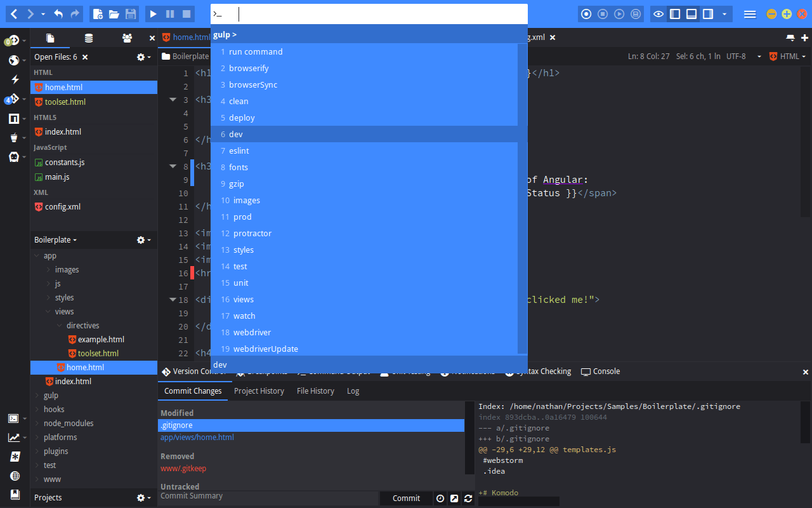Open navigation history dropdown arrow

[x=43, y=13]
